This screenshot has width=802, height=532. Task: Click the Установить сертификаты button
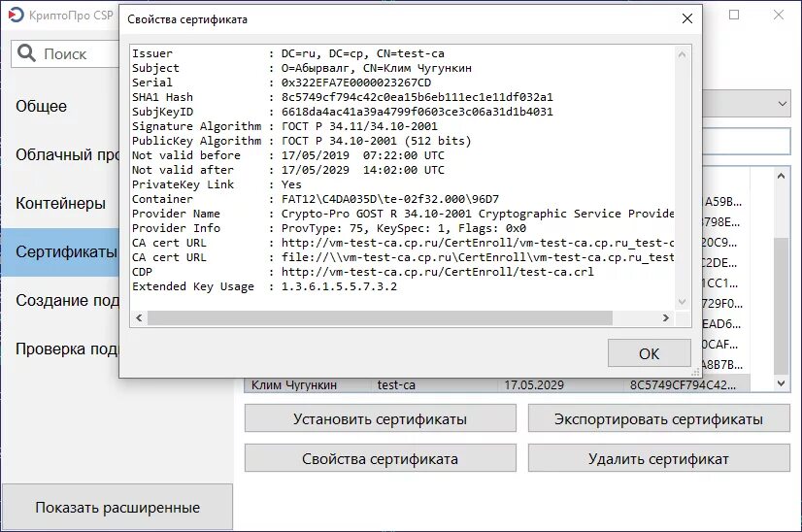pyautogui.click(x=380, y=418)
